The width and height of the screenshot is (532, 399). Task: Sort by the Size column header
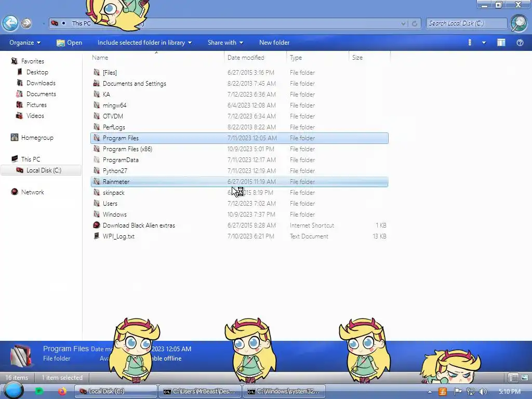coord(357,57)
